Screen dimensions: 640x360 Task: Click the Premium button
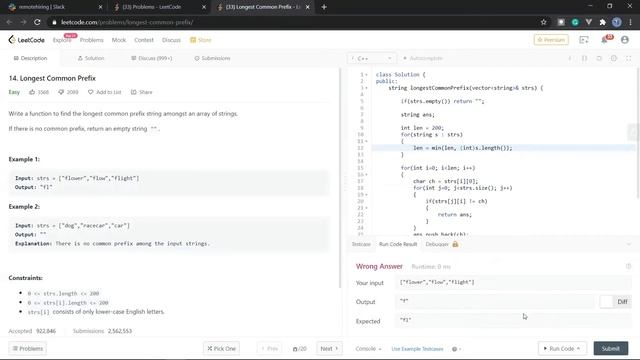point(551,40)
